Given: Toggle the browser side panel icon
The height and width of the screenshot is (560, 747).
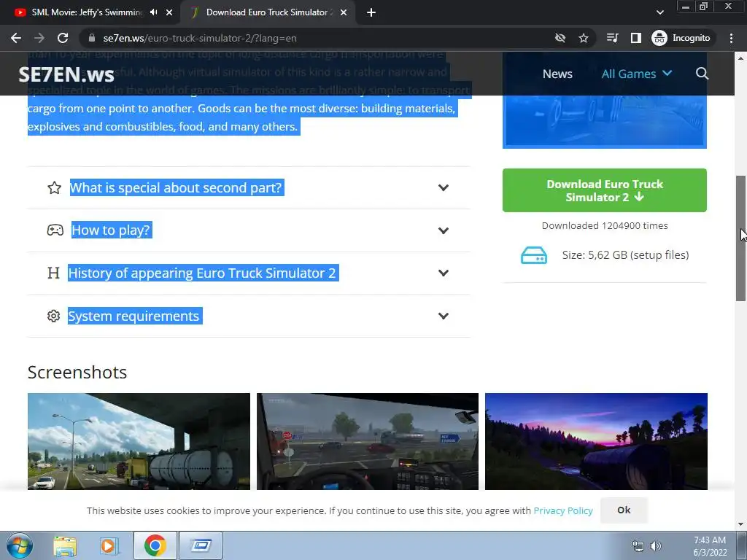Looking at the screenshot, I should 636,38.
